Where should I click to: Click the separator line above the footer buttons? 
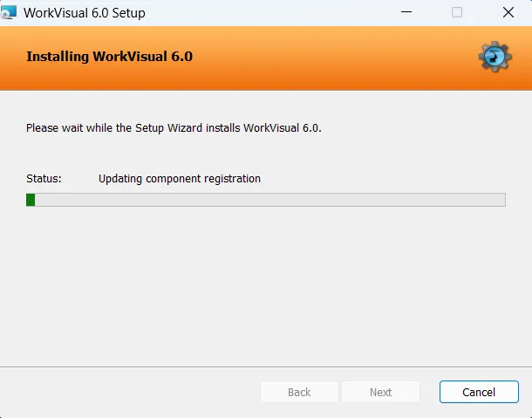click(262, 366)
